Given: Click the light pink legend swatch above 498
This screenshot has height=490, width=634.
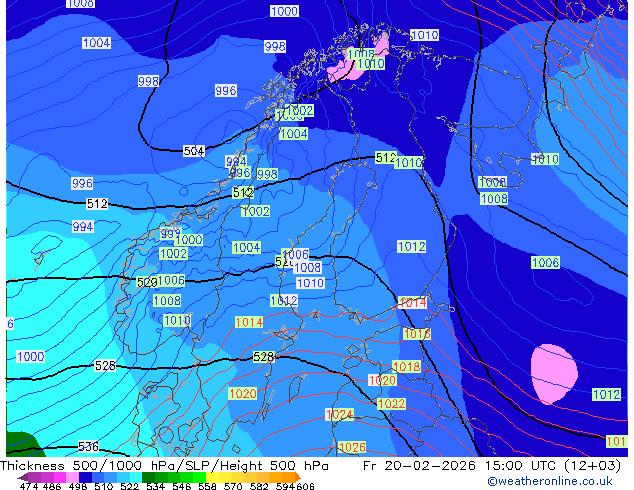Looking at the screenshot, I should click(72, 477).
